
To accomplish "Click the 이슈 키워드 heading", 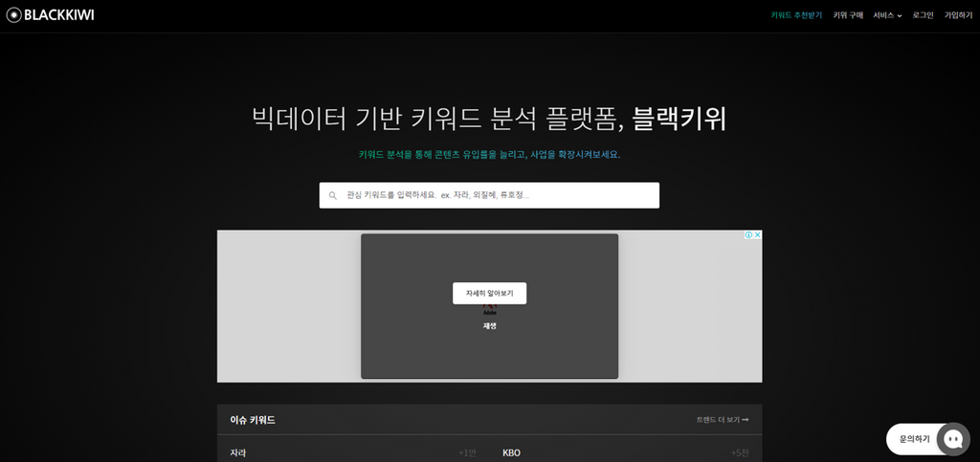I will pos(253,420).
